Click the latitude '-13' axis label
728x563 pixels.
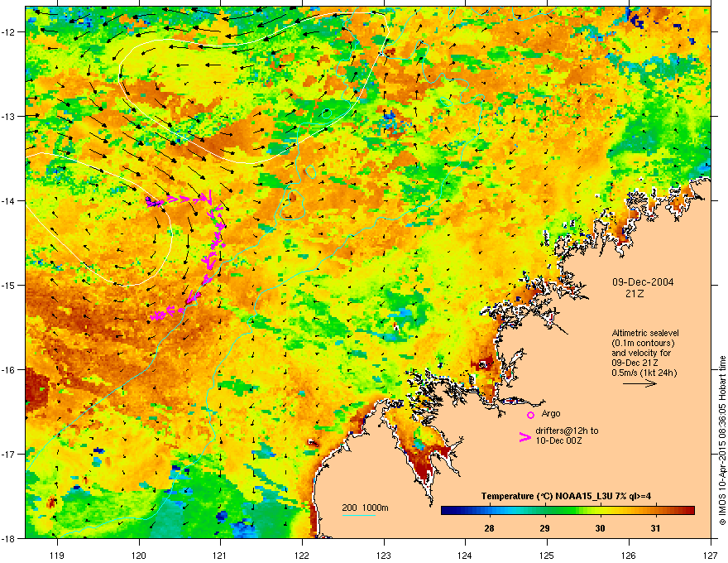9,116
